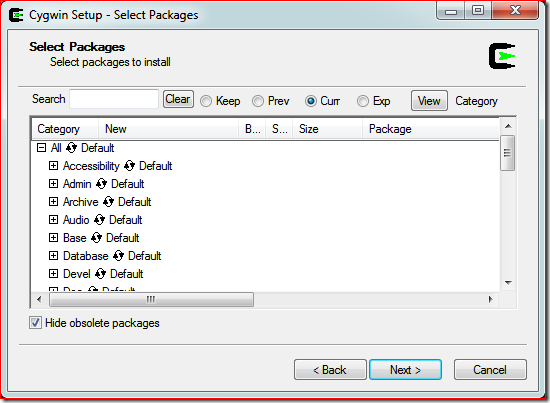Image resolution: width=550 pixels, height=403 pixels.
Task: Select the Exp radio button
Action: click(363, 101)
